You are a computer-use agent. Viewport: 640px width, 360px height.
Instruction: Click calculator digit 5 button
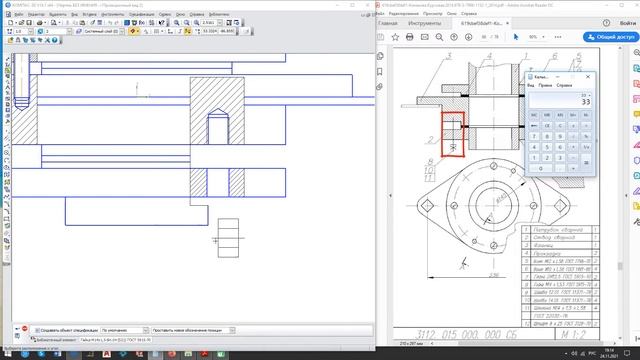point(547,147)
